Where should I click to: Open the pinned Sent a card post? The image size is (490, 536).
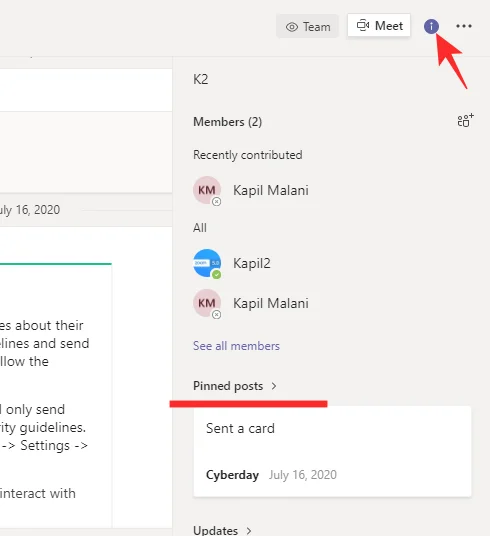(332, 451)
